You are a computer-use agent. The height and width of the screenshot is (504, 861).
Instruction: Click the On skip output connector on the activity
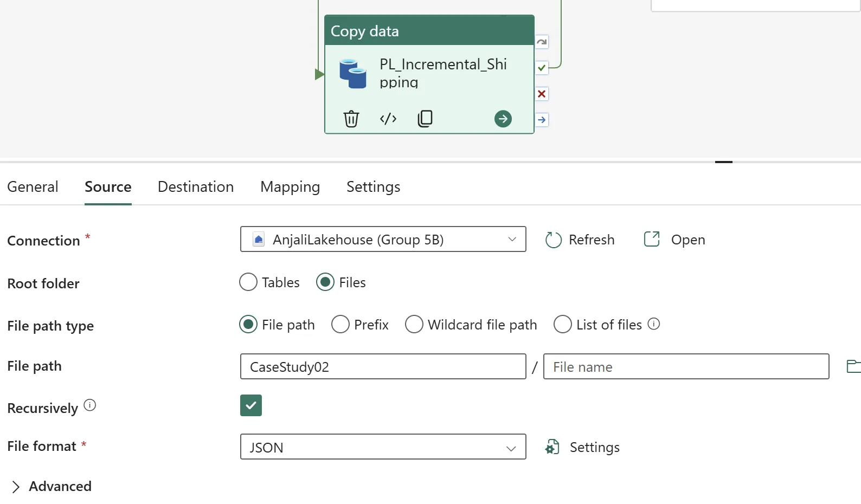pos(542,42)
